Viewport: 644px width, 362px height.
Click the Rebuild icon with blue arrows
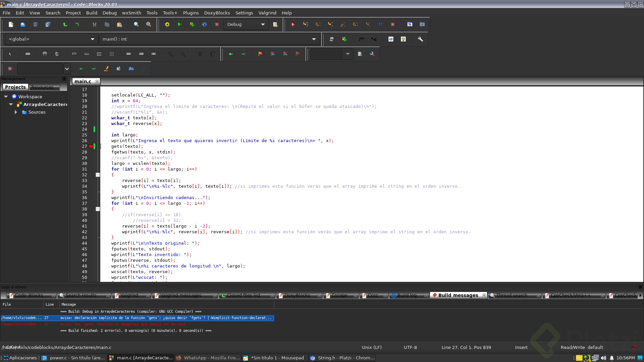(x=204, y=24)
